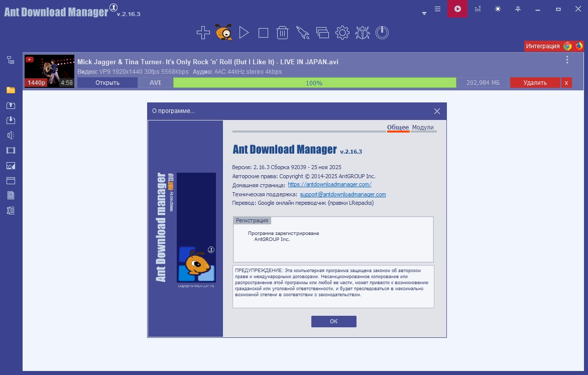Click the Copyright © 2014-2025 AntGROUP Inc. line
The image size is (588, 375).
pos(304,176)
